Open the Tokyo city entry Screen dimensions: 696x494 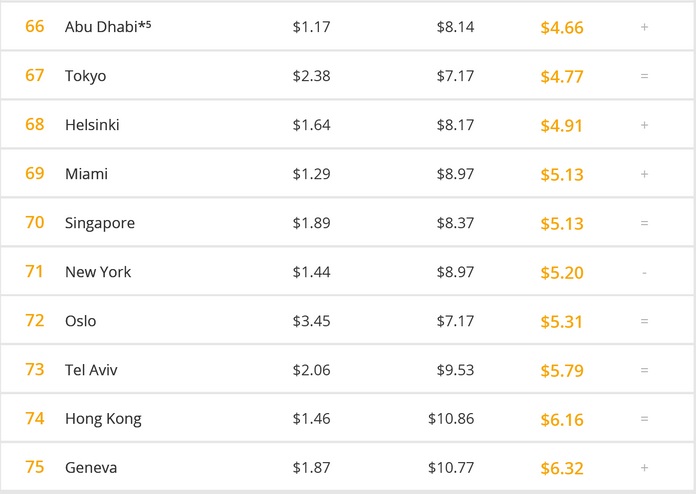click(x=85, y=76)
